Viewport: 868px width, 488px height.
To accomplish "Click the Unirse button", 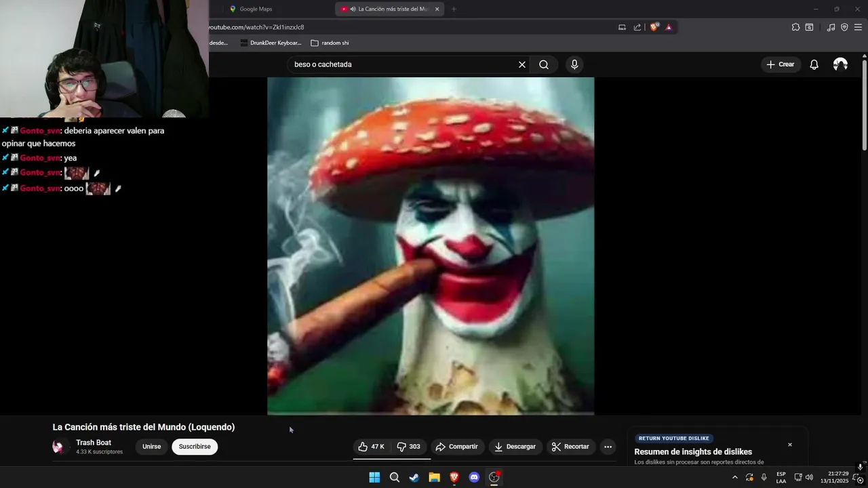I will (x=152, y=447).
